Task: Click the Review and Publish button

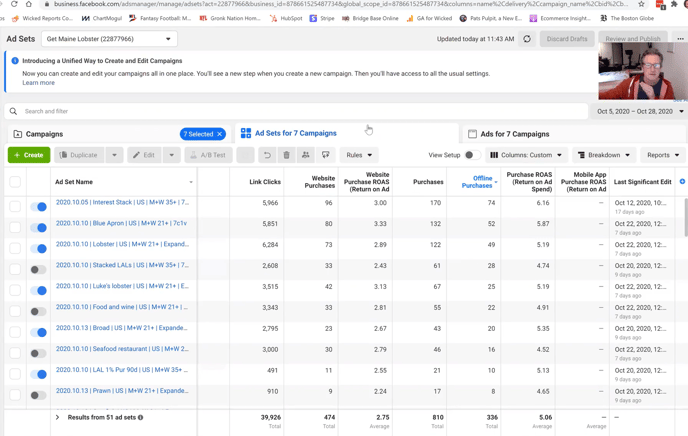Action: (633, 37)
